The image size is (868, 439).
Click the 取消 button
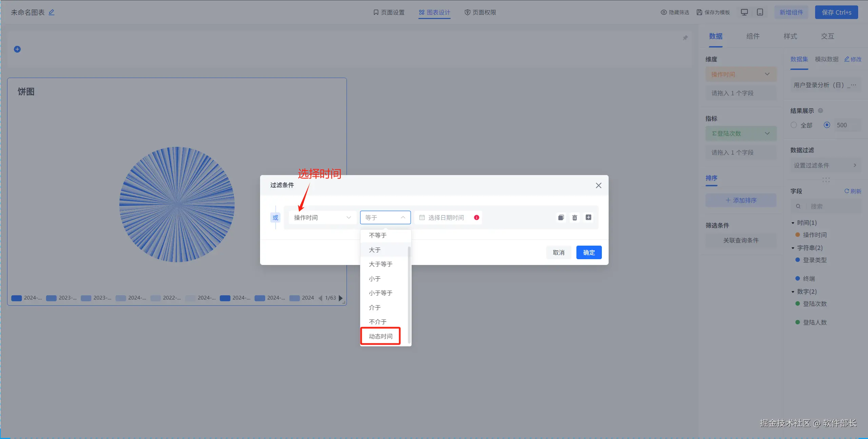(558, 252)
